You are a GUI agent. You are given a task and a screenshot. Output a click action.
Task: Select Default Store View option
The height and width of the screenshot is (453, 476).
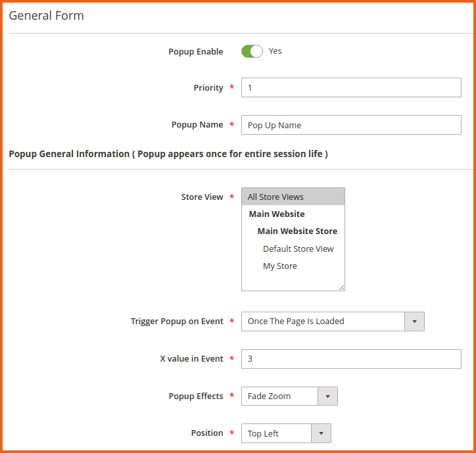[298, 249]
